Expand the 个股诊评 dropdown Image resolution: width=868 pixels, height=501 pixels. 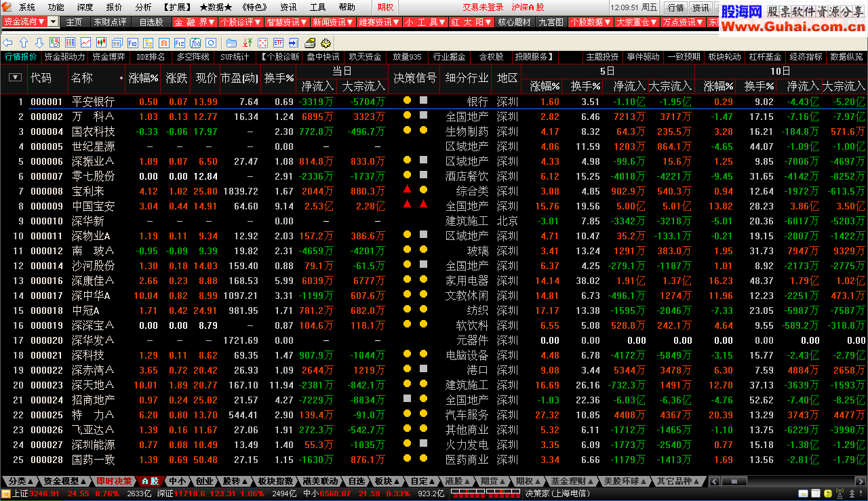click(x=241, y=22)
